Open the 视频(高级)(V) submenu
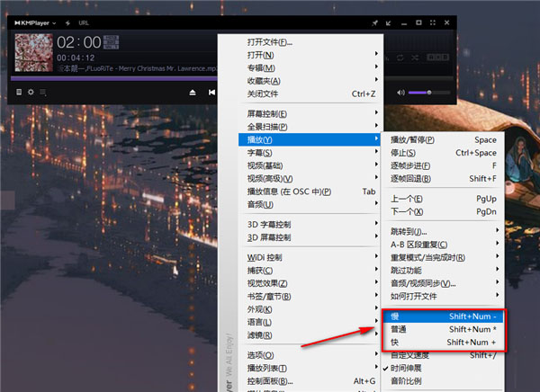 (x=310, y=179)
